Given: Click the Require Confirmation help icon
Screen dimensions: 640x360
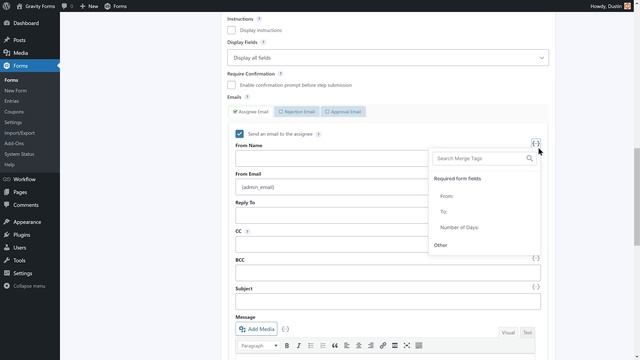Looking at the screenshot, I should [x=280, y=74].
